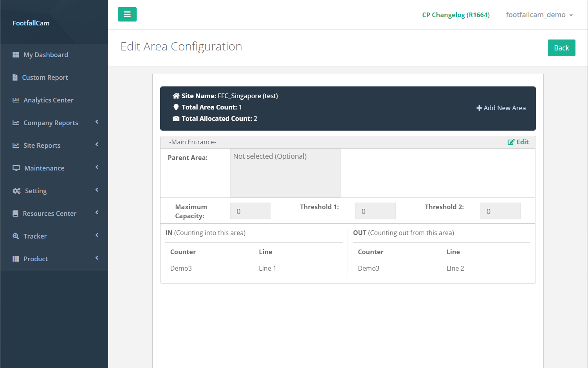
Task: Click the My Dashboard grid icon
Action: pyautogui.click(x=16, y=55)
